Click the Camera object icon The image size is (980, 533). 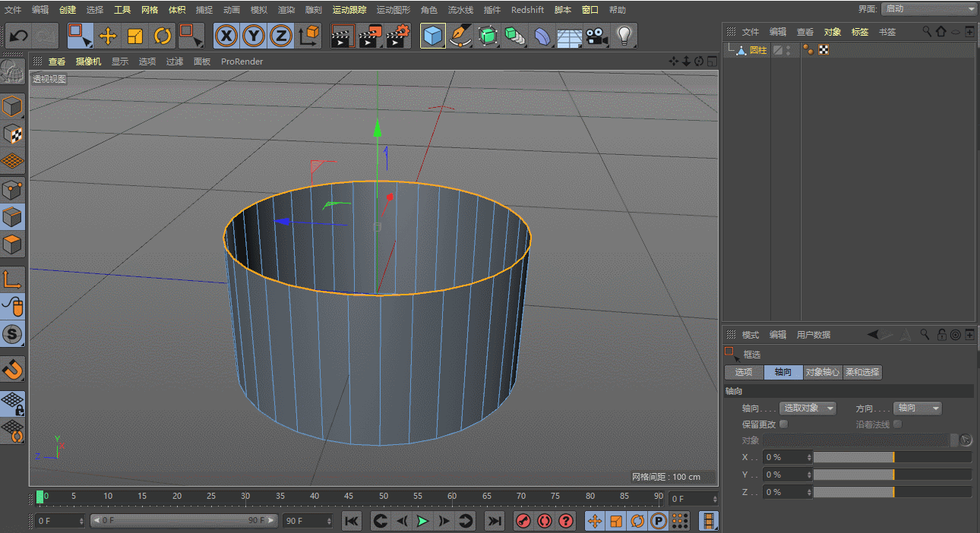tap(597, 36)
